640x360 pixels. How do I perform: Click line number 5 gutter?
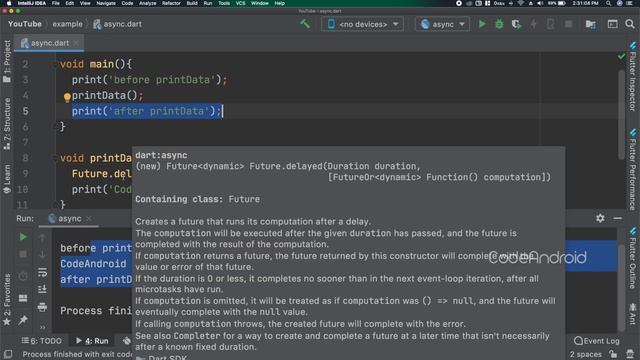click(x=25, y=111)
